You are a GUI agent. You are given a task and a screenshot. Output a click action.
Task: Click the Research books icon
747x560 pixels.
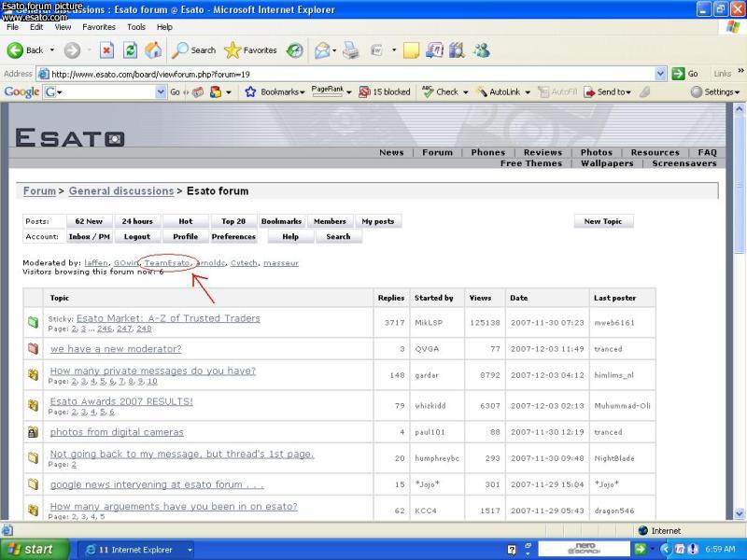coord(457,50)
